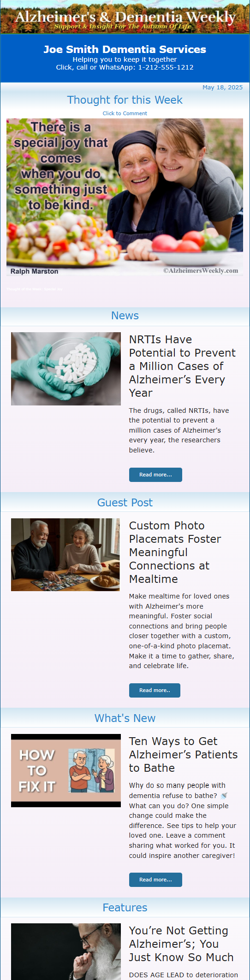Open the pills in gloved hands image
The image size is (250, 980).
click(x=66, y=369)
